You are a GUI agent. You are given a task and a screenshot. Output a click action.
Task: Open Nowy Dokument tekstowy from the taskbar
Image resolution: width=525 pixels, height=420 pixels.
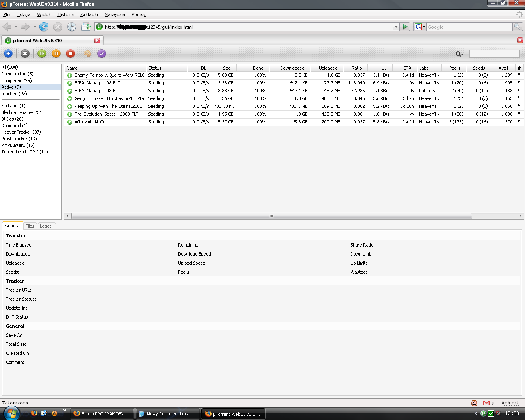click(168, 414)
